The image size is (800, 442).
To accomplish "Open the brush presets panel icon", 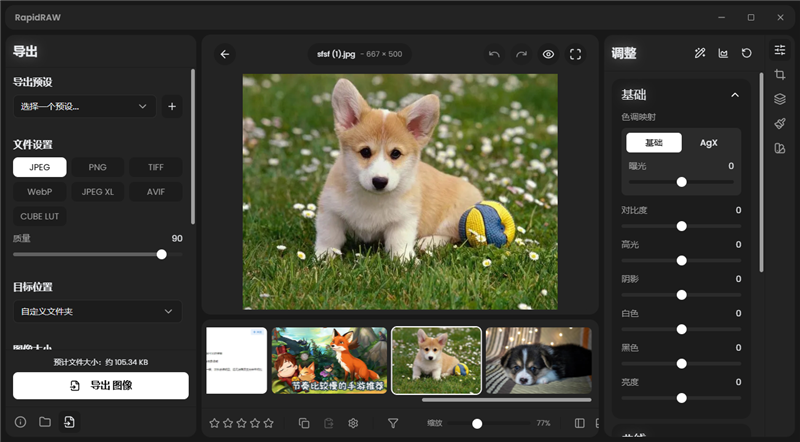I will (780, 124).
